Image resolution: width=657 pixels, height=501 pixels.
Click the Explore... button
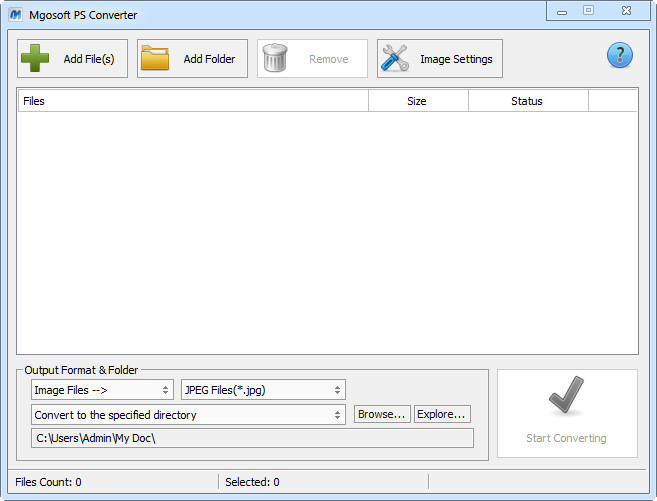click(442, 414)
